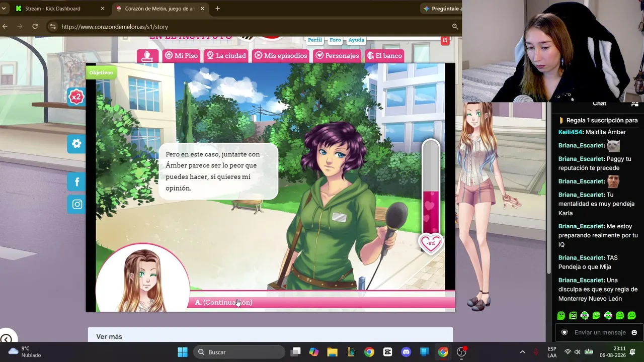
Task: Click the pink heart affinity indicator
Action: coord(431,244)
